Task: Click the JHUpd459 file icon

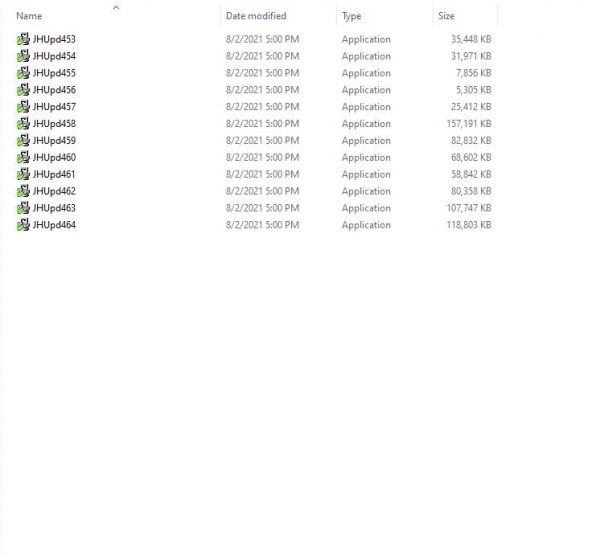Action: pos(23,140)
